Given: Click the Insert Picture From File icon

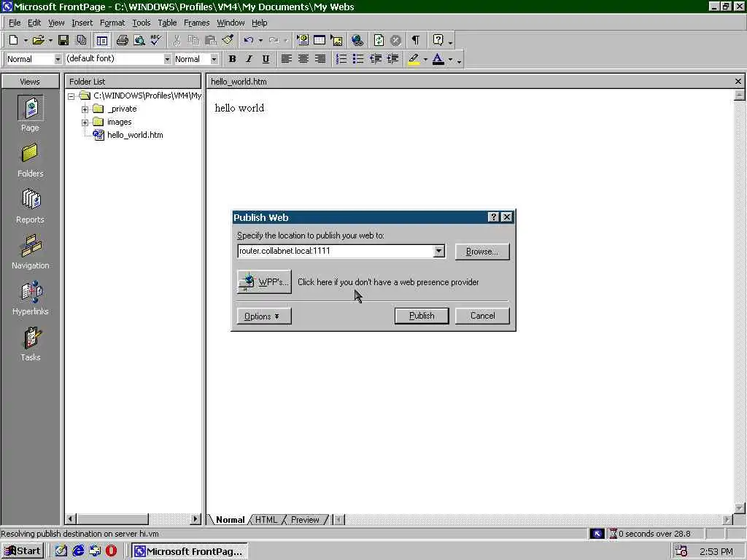Looking at the screenshot, I should (x=336, y=41).
